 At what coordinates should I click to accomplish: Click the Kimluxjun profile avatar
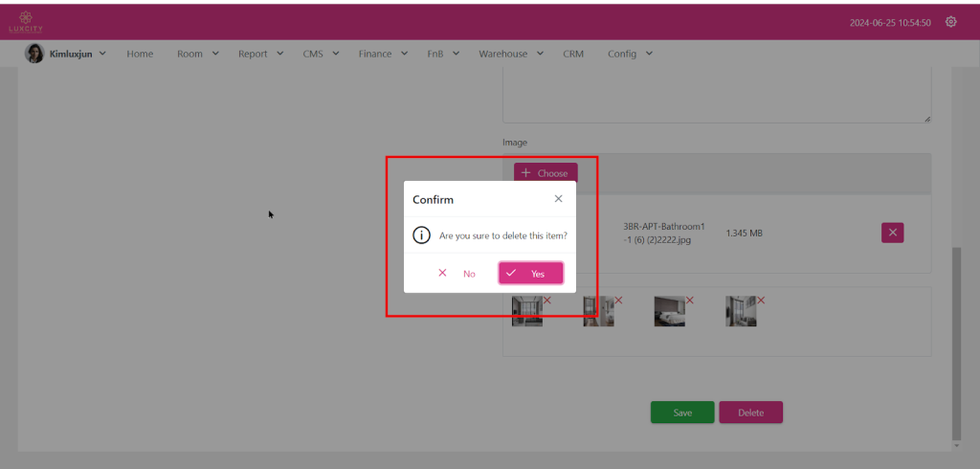point(34,54)
